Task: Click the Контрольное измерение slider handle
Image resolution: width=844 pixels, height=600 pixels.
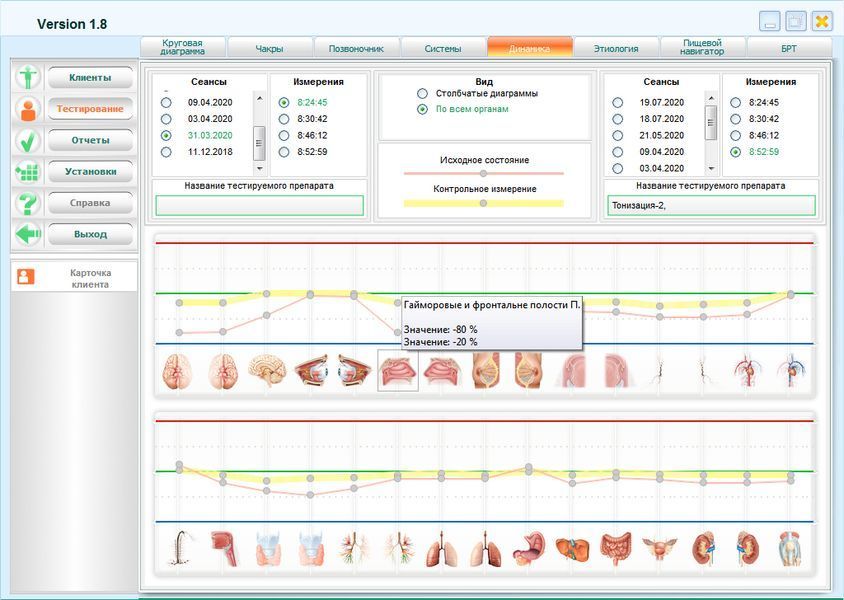Action: (x=483, y=203)
